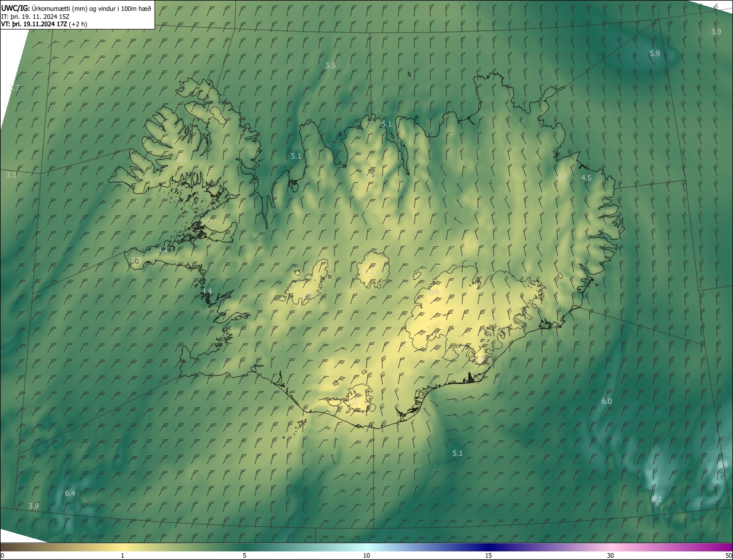Click the color scale tick labeled 10
This screenshot has height=560, width=733.
[x=366, y=555]
